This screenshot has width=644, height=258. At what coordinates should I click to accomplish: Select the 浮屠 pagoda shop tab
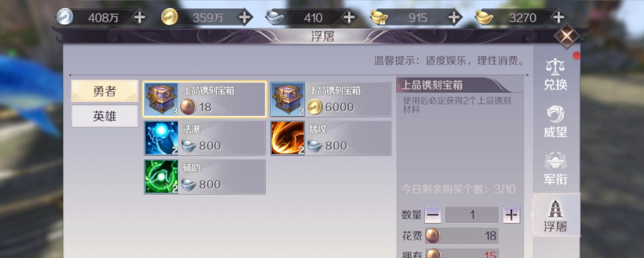(556, 215)
